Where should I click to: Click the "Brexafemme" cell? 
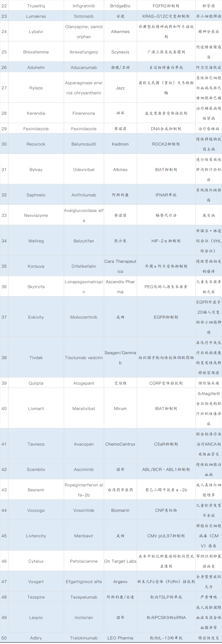click(x=36, y=52)
